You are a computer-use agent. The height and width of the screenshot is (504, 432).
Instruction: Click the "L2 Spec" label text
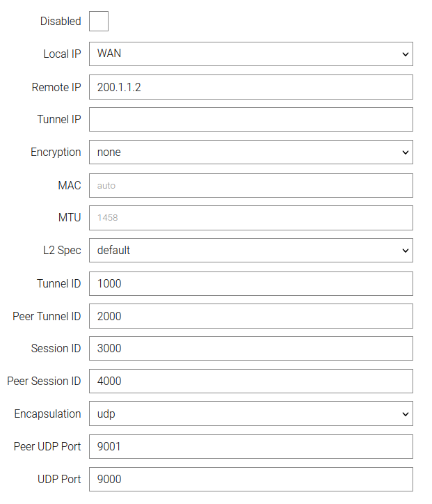(x=62, y=250)
